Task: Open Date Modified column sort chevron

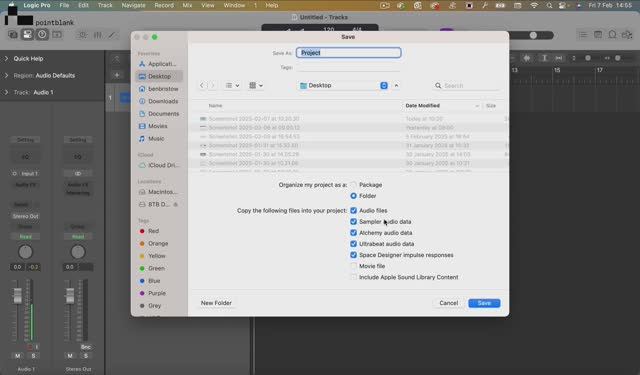Action: (477, 106)
